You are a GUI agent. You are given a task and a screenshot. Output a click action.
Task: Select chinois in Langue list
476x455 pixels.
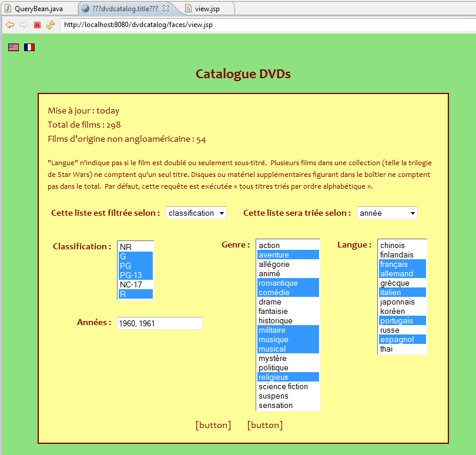click(x=403, y=245)
